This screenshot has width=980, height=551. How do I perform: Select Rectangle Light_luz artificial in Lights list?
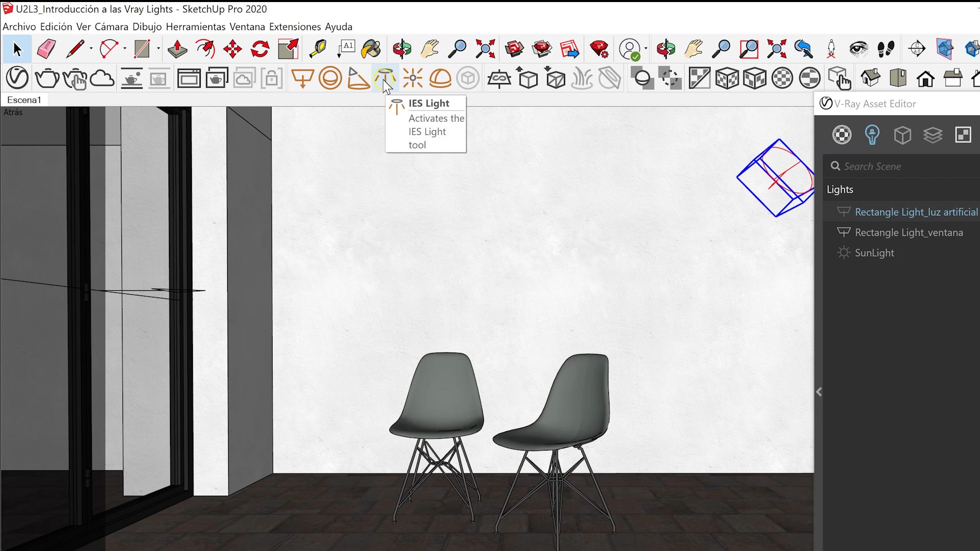click(x=916, y=212)
